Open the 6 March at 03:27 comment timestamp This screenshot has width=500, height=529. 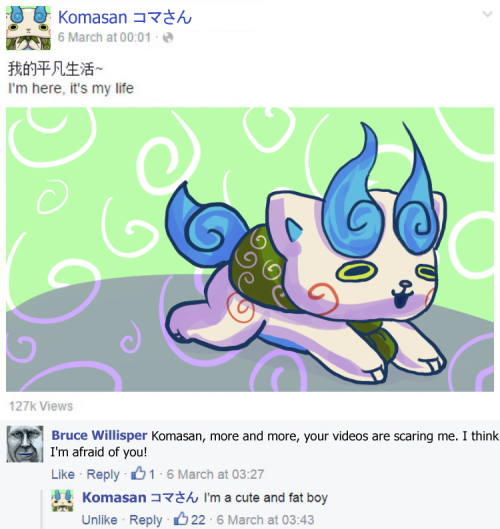coord(215,474)
